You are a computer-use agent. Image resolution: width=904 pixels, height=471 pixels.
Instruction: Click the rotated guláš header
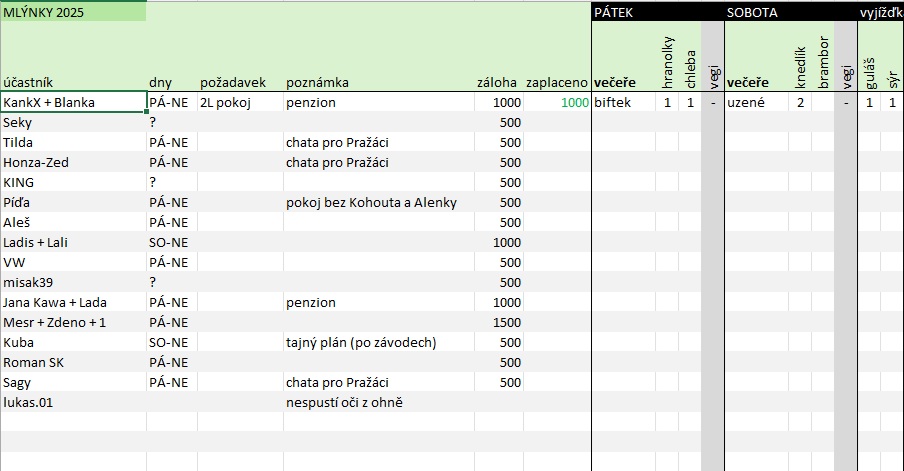point(869,73)
